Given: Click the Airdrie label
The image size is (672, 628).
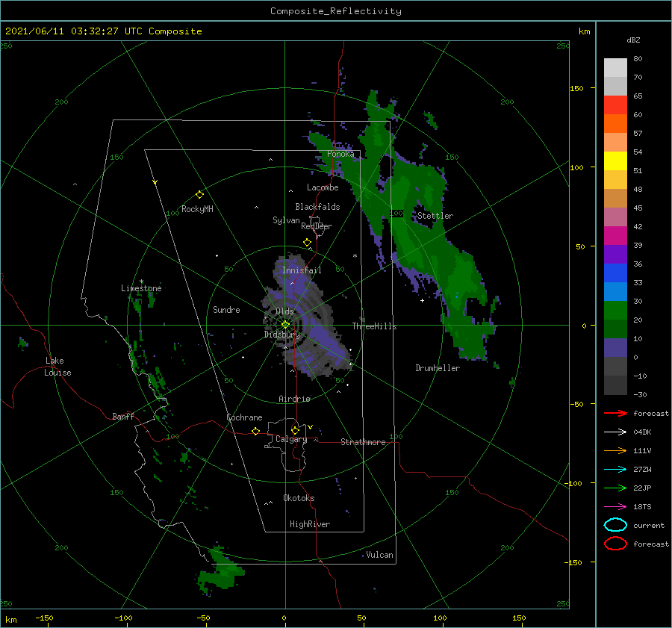Looking at the screenshot, I should click(x=294, y=399).
